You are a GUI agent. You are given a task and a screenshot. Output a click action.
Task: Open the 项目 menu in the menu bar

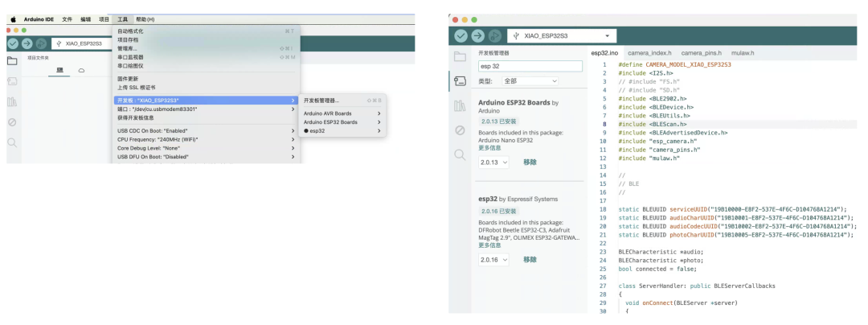tap(104, 19)
